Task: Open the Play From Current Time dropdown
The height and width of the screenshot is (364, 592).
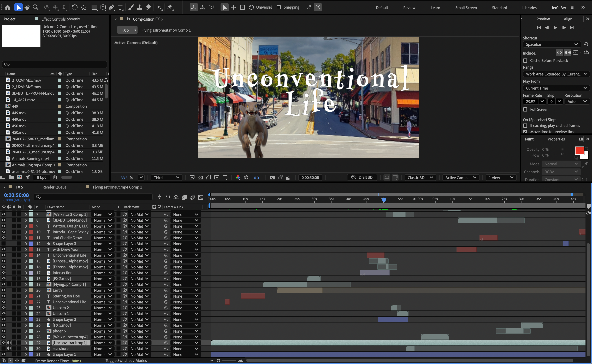Action: pos(556,88)
